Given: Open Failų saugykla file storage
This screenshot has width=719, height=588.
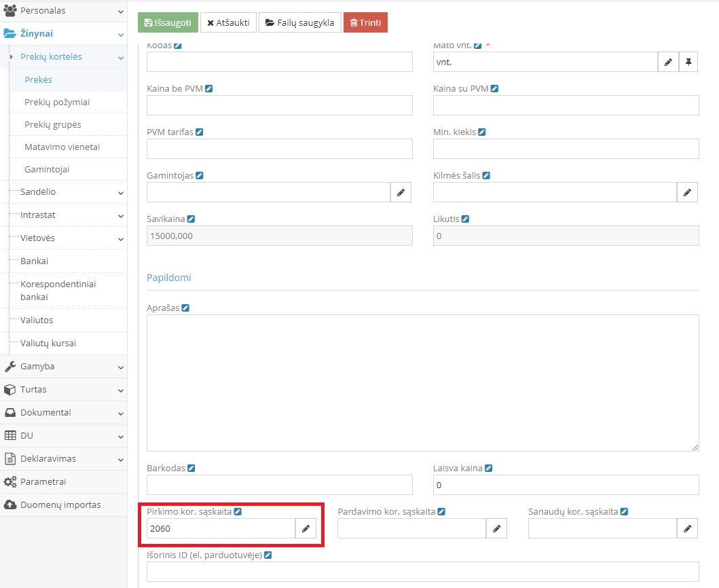Looking at the screenshot, I should 299,22.
